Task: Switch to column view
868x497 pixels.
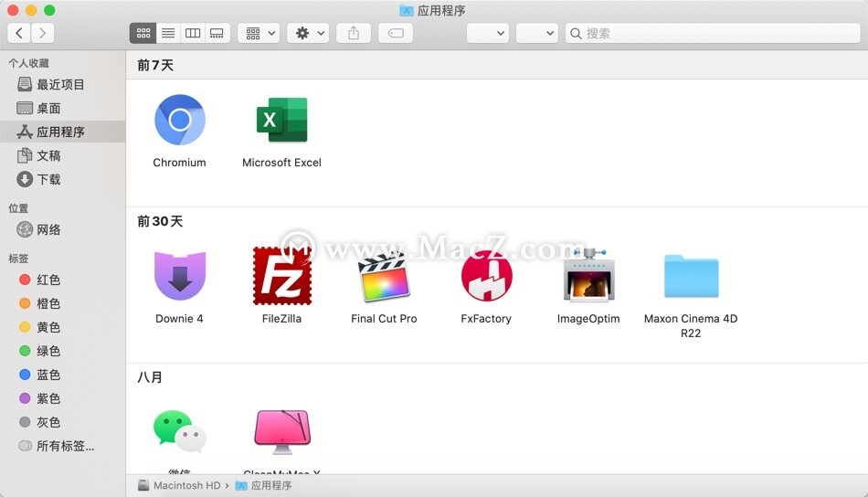Action: click(x=193, y=33)
